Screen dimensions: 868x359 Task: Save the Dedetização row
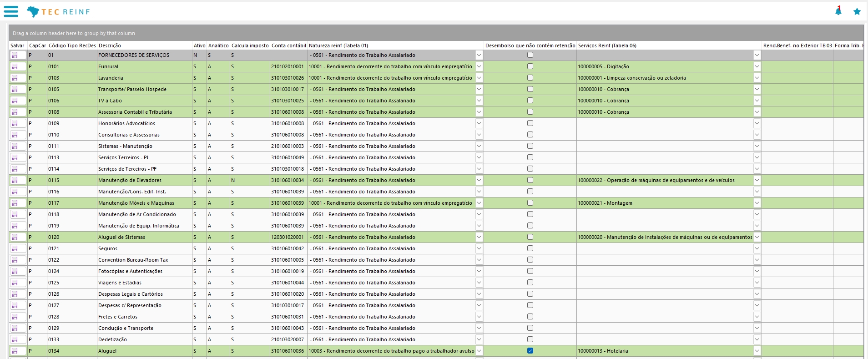[x=15, y=339]
